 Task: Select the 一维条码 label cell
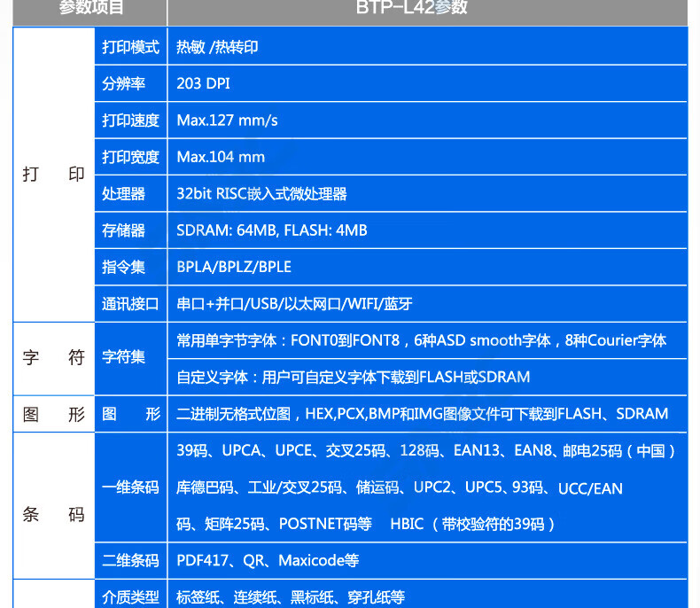click(130, 487)
